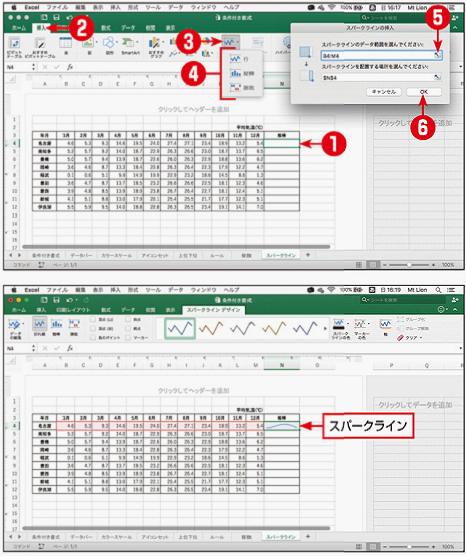This screenshot has width=466, height=556.
Task: Select 勝敗 win/loss sparkline type in lower ribbon
Action: click(x=74, y=323)
